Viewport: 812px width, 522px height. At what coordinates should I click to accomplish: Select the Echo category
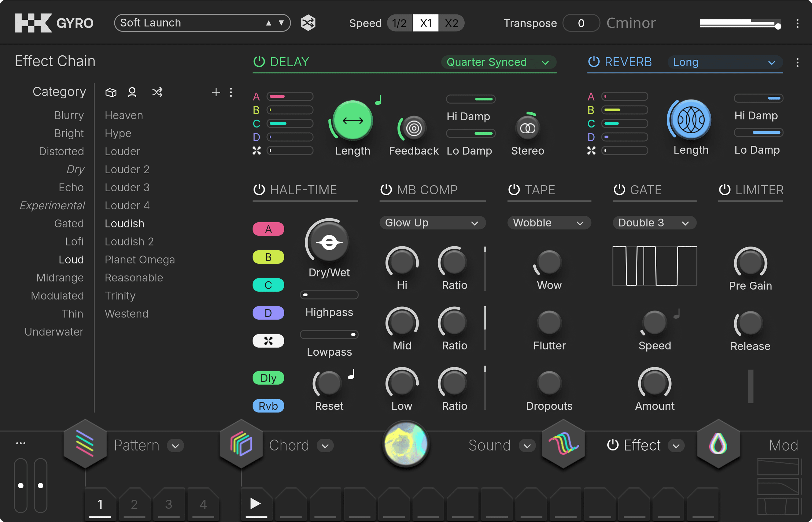point(71,188)
